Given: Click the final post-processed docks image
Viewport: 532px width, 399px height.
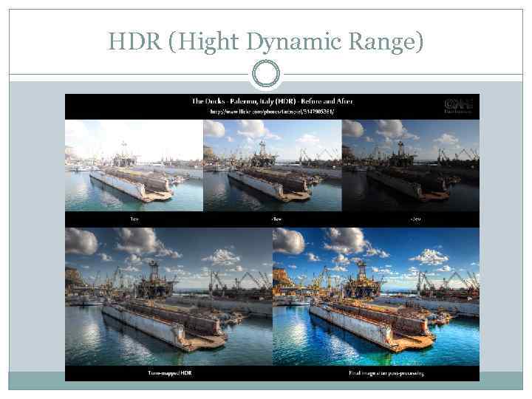Looking at the screenshot, I should click(376, 296).
